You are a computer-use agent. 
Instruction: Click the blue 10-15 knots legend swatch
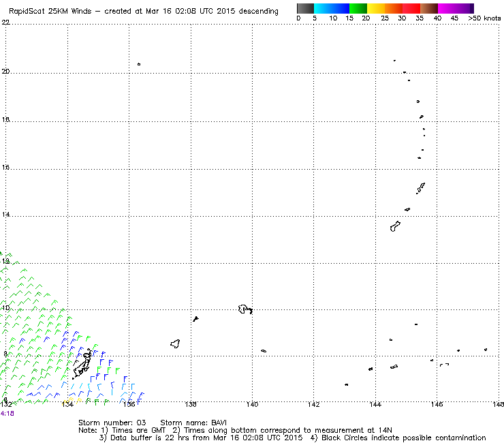(x=341, y=8)
